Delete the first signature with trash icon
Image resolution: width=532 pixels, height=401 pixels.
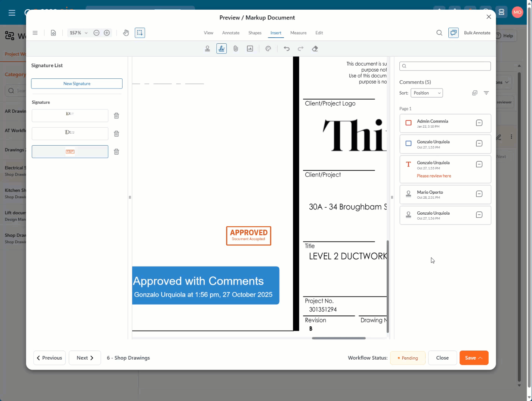pyautogui.click(x=117, y=116)
